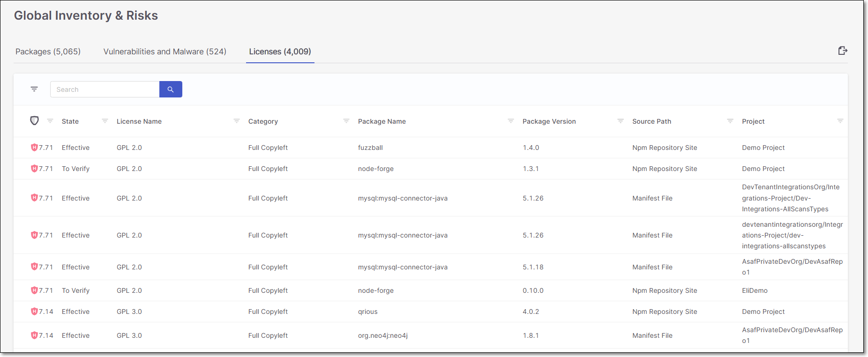Click the shield risk score column icon
The width and height of the screenshot is (868, 357).
point(34,120)
